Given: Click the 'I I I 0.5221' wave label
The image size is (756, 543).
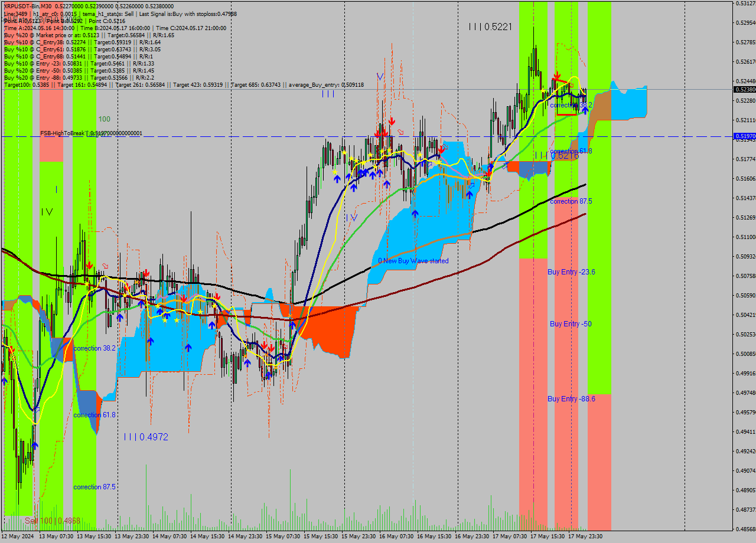Looking at the screenshot, I should click(x=490, y=27).
